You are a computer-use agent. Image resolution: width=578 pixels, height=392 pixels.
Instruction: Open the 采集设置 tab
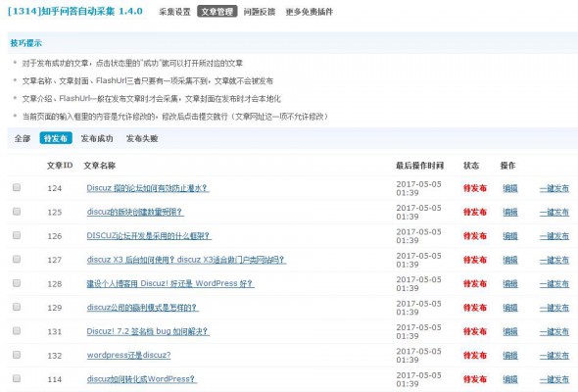click(x=174, y=12)
